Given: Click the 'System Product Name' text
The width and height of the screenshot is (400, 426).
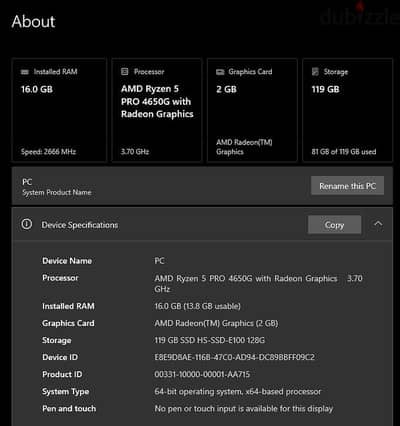Looking at the screenshot, I should [57, 192].
